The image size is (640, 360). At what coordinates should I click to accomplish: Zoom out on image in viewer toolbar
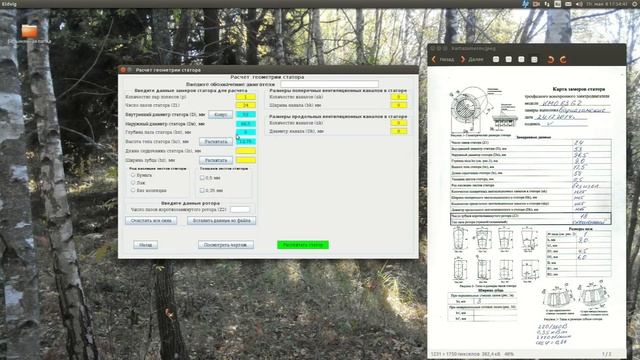click(509, 60)
